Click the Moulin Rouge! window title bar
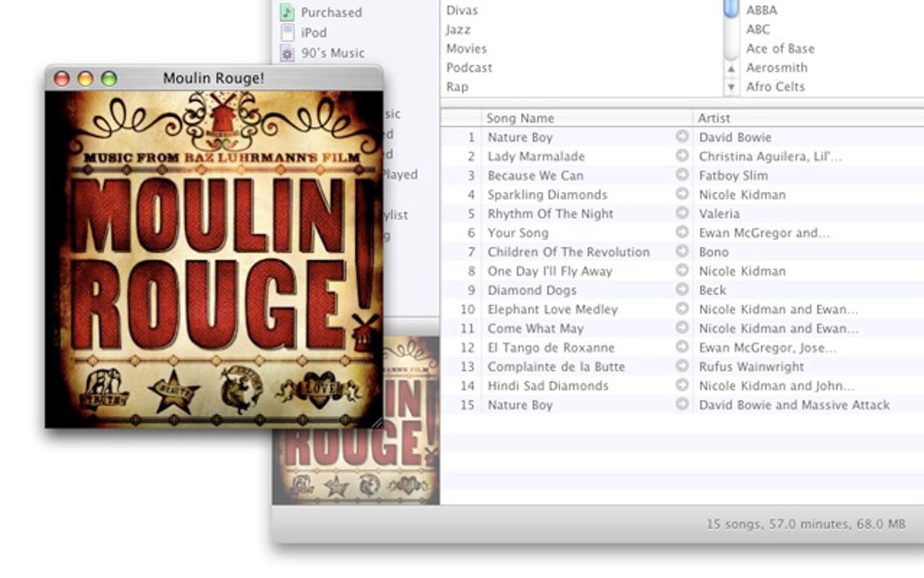This screenshot has height=578, width=924. click(x=214, y=78)
